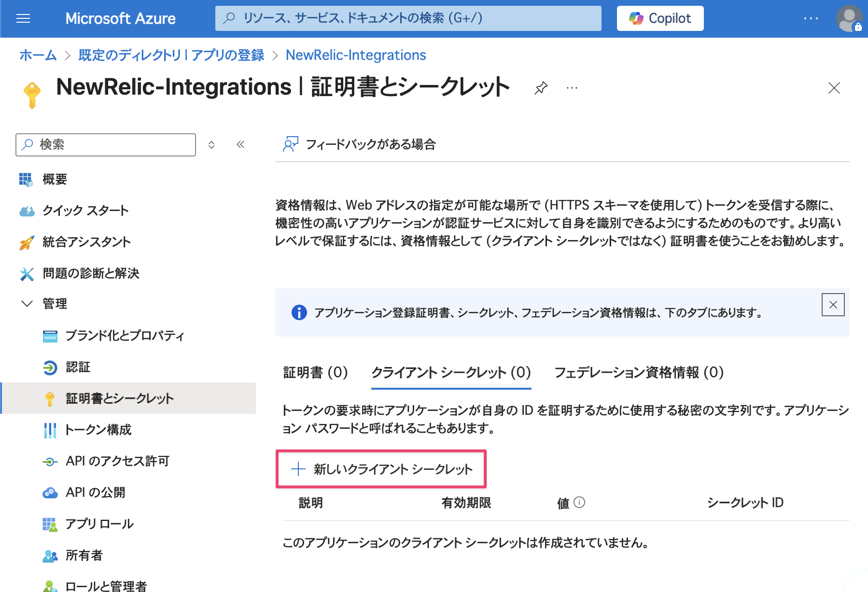This screenshot has height=592, width=868.
Task: Switch to the フェデレーション資格情報 tab
Action: point(638,372)
